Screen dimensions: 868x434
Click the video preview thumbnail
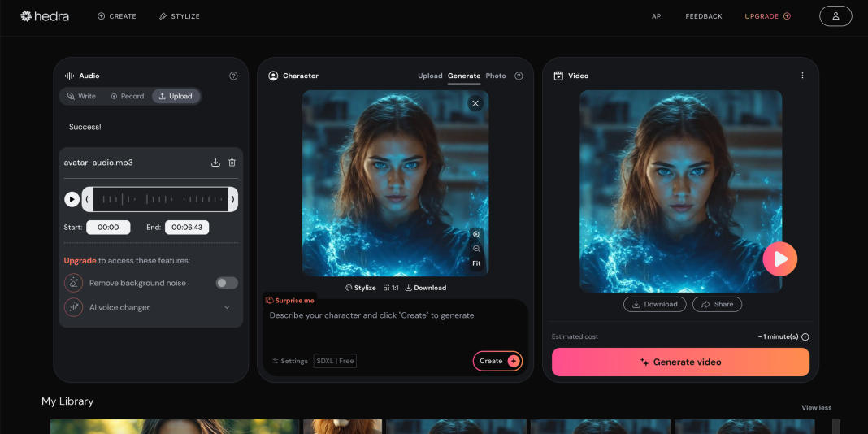[x=680, y=191]
